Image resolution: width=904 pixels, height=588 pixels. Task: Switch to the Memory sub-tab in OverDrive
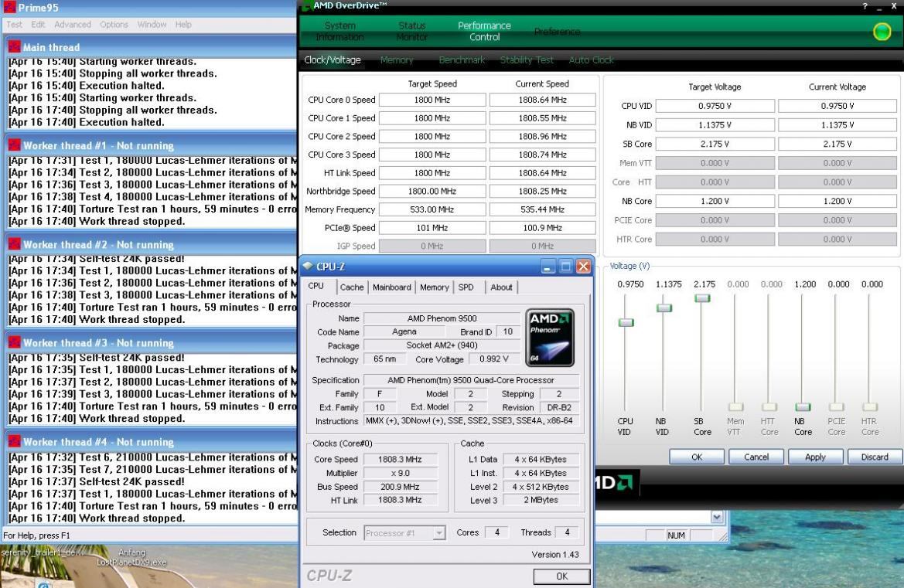pyautogui.click(x=397, y=60)
